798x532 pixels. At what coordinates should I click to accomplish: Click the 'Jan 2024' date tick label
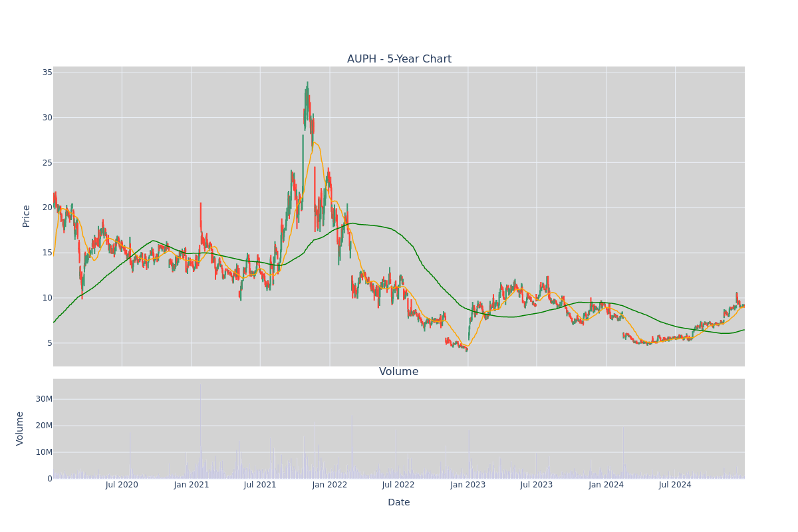606,485
